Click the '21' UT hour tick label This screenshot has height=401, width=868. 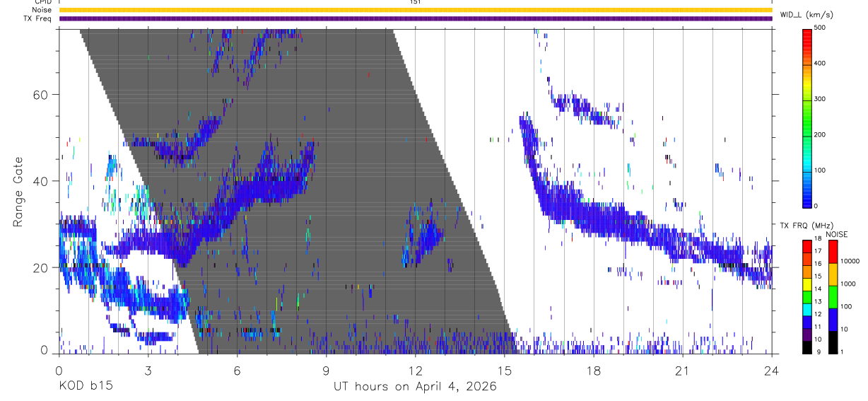683,370
